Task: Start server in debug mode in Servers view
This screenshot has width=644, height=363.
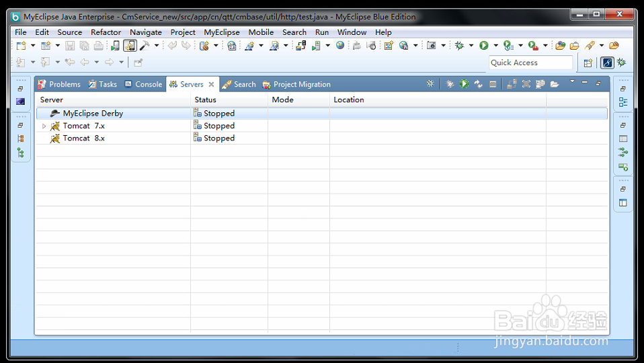Action: (x=450, y=84)
